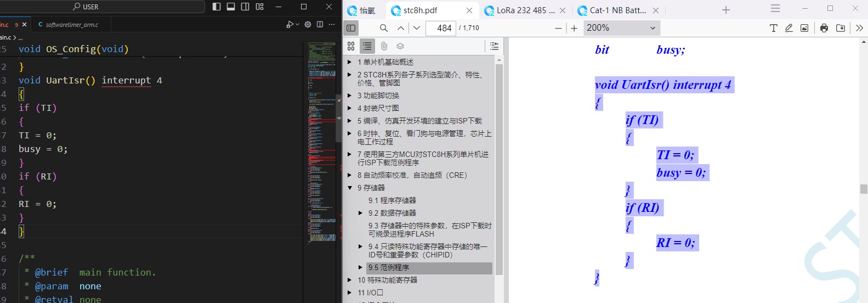The height and width of the screenshot is (303, 868).
Task: Open customize layout icon in VS Code
Action: [260, 7]
